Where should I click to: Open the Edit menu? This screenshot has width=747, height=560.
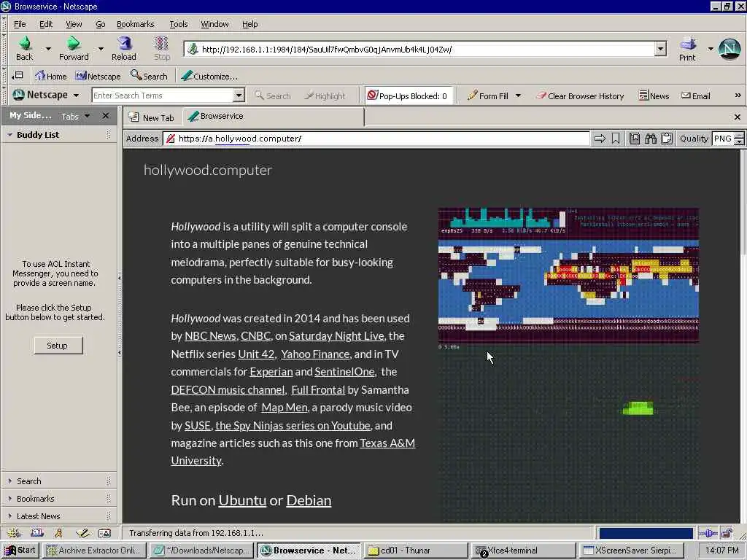(46, 24)
